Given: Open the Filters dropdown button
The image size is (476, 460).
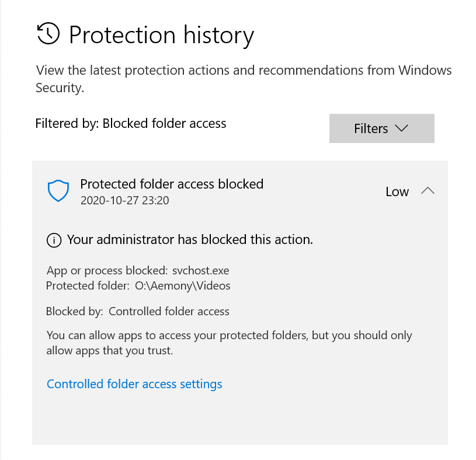Looking at the screenshot, I should pos(381,128).
